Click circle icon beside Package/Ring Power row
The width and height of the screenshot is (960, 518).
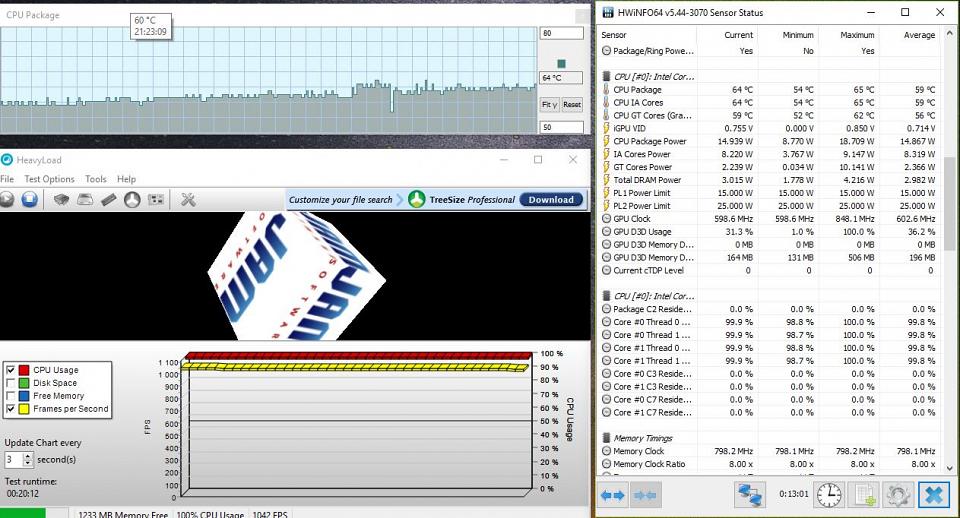(x=606, y=51)
